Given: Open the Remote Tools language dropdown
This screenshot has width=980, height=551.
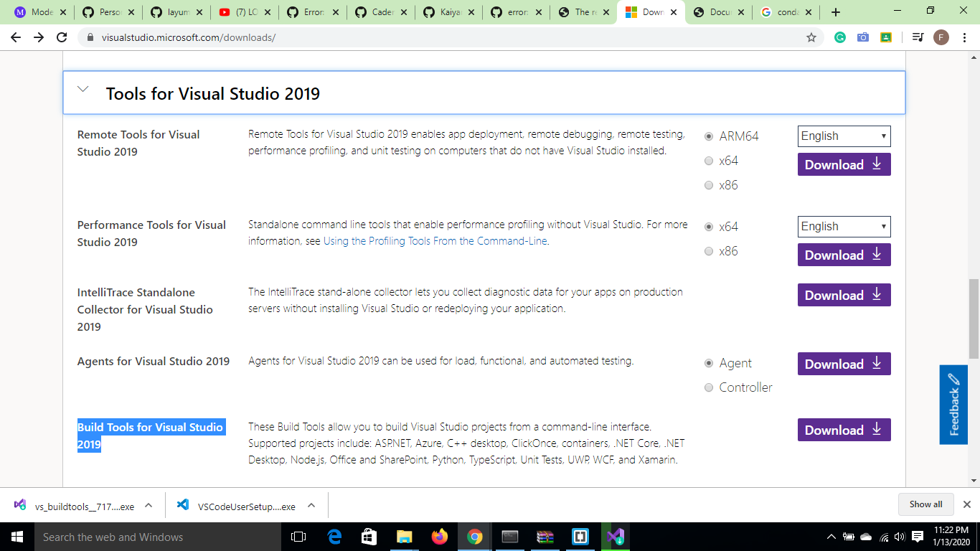Looking at the screenshot, I should coord(844,136).
